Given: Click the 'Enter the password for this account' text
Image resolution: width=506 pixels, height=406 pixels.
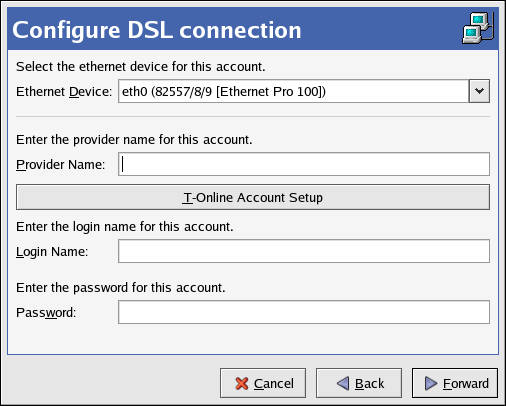Looking at the screenshot, I should (x=121, y=288).
